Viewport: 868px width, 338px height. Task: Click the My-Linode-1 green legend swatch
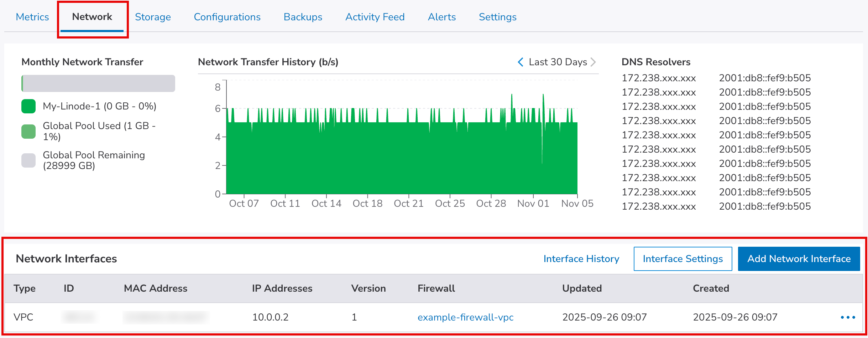click(x=28, y=106)
